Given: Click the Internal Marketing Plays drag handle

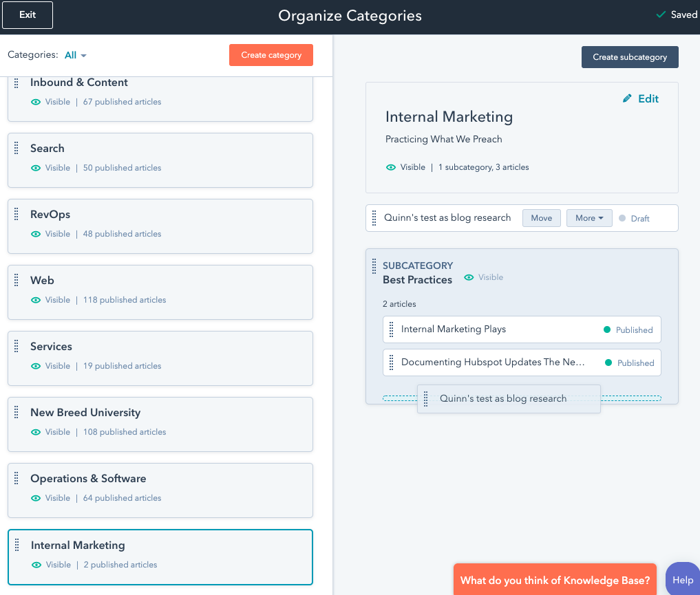Looking at the screenshot, I should [392, 329].
